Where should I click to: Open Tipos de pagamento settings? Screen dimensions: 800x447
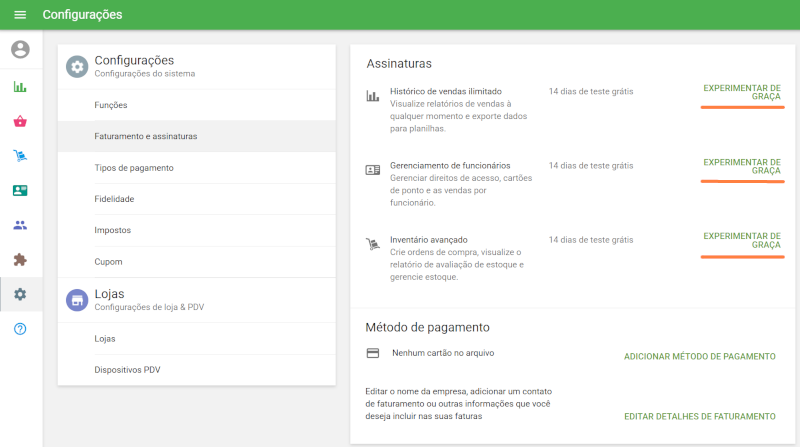[134, 168]
